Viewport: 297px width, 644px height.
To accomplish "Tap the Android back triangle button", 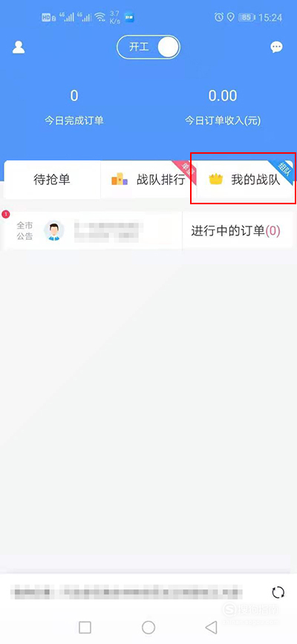I will coord(211,627).
